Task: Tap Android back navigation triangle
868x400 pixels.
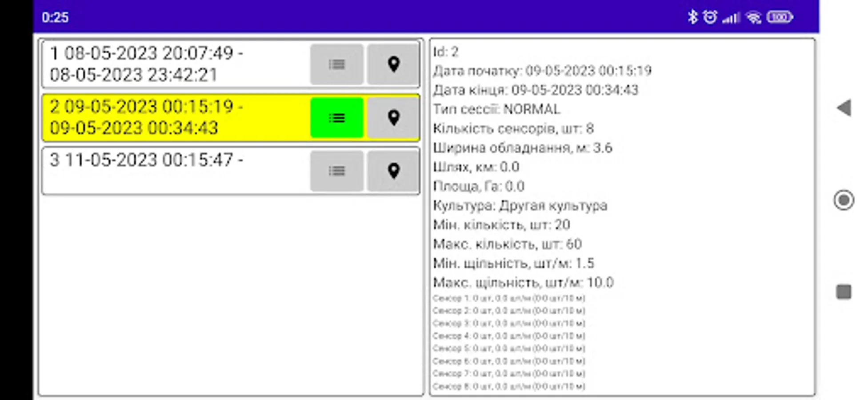Action: tap(844, 108)
